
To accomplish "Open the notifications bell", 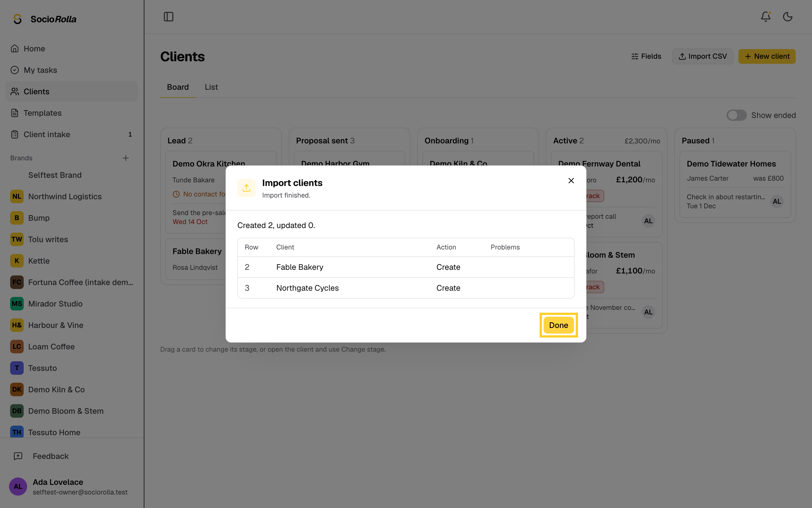I will (766, 17).
